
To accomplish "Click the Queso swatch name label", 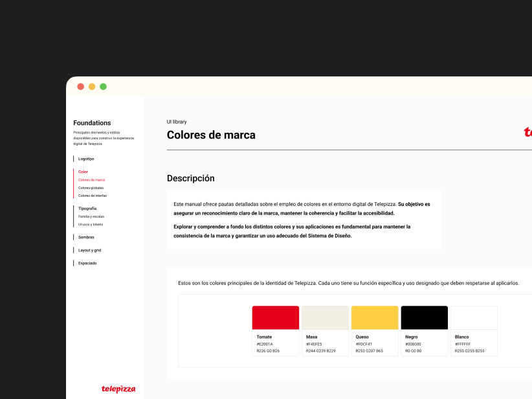I will click(362, 337).
